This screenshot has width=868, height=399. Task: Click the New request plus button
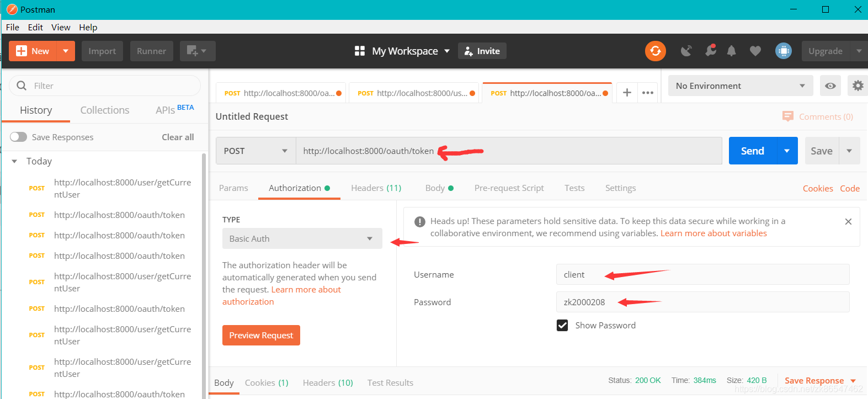(33, 51)
